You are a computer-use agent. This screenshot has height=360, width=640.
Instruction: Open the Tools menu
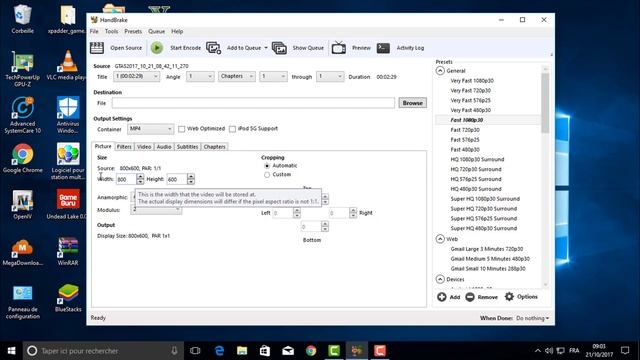coord(111,31)
